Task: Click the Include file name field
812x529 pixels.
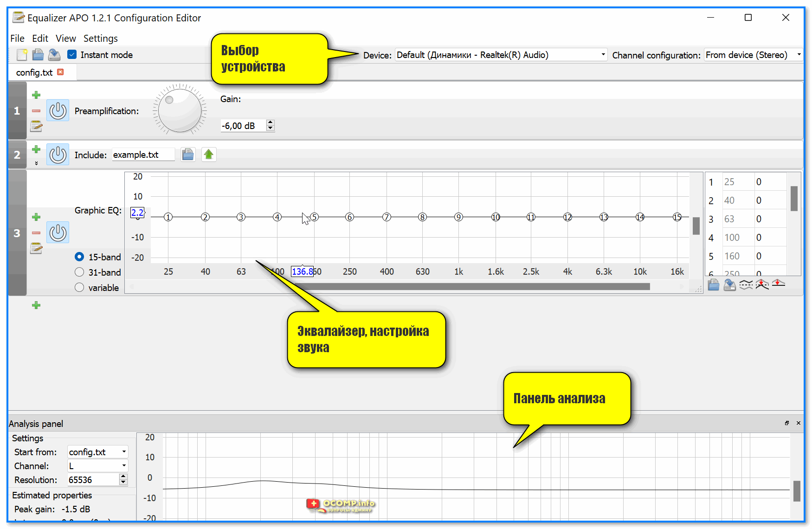Action: [143, 155]
